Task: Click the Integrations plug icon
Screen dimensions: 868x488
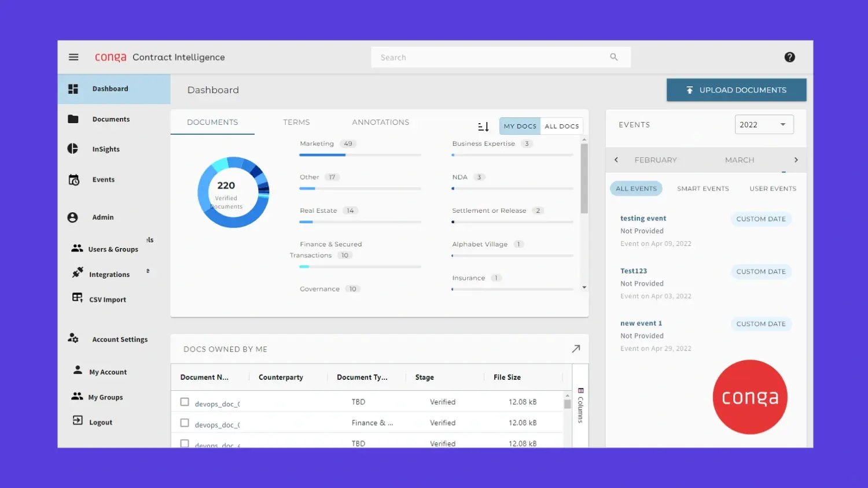Action: (x=78, y=272)
